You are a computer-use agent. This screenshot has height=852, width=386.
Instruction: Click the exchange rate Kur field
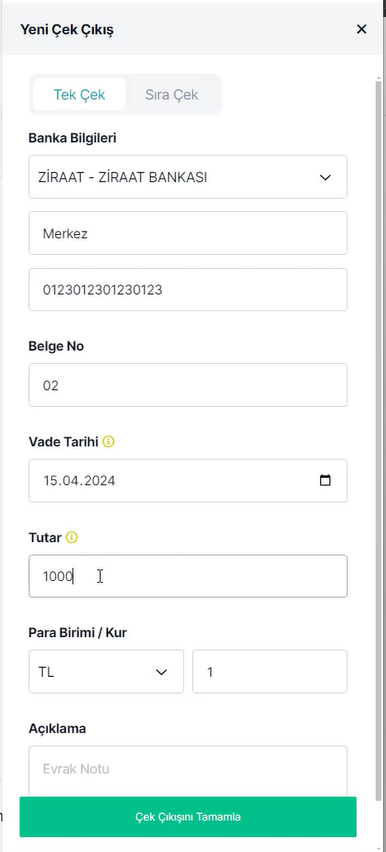[270, 672]
